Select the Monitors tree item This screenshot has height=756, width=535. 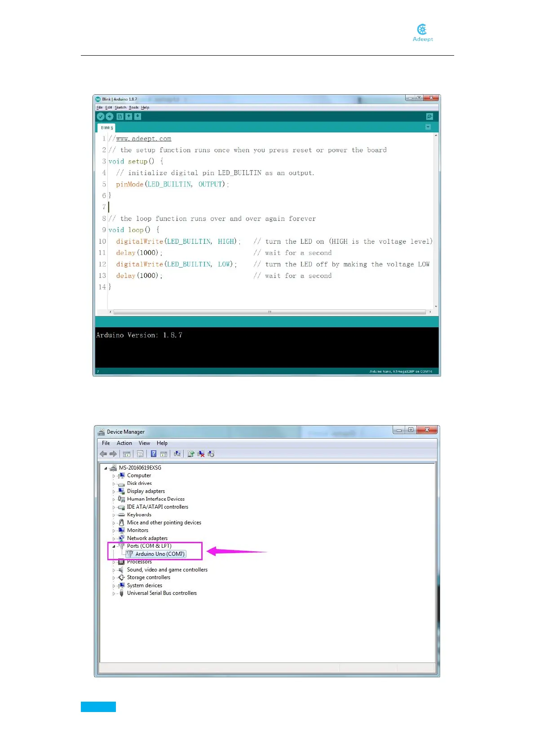point(137,530)
